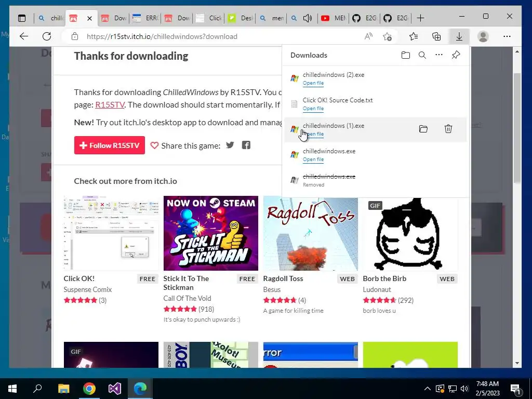Image resolution: width=532 pixels, height=399 pixels.
Task: Open file link for chilledwindows.exe
Action: tap(313, 159)
